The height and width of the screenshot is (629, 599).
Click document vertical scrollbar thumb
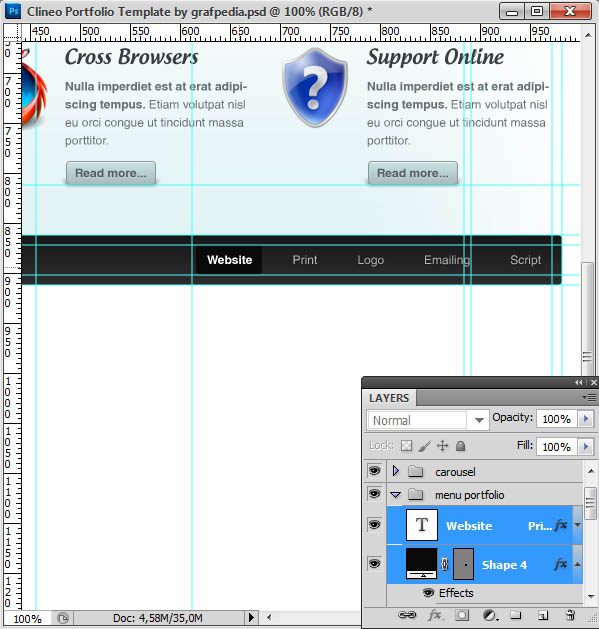click(587, 319)
